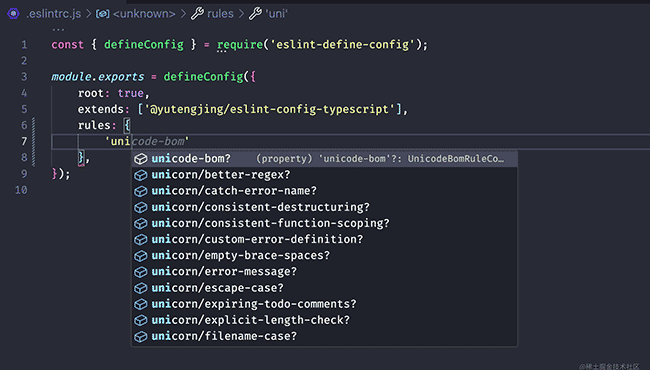Click the UnicodeBomRuleCo… type detail text
This screenshot has width=650, height=370.
click(456, 159)
